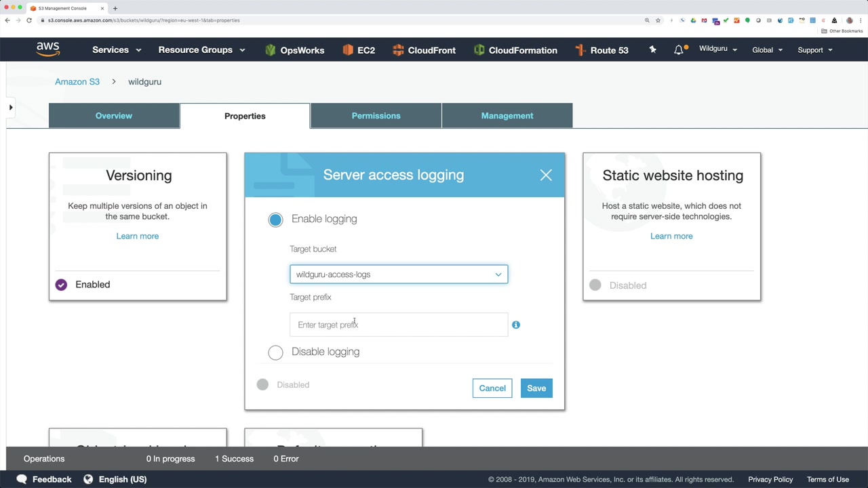
Task: Open the Target bucket dropdown
Action: [x=399, y=274]
